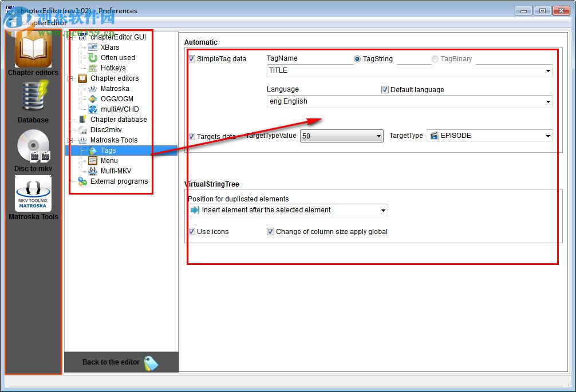The width and height of the screenshot is (576, 392).
Task: Click the OGG/OGM icon
Action: [93, 99]
